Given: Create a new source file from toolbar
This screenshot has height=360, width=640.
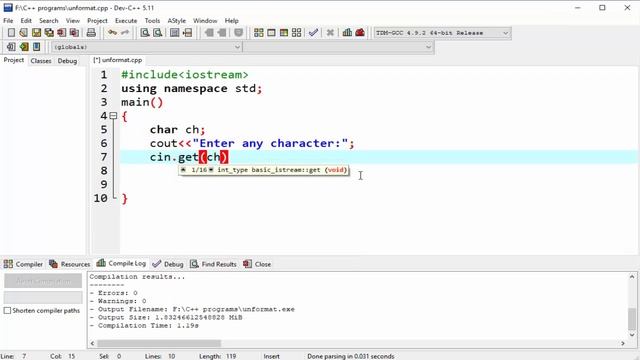Looking at the screenshot, I should coord(11,33).
